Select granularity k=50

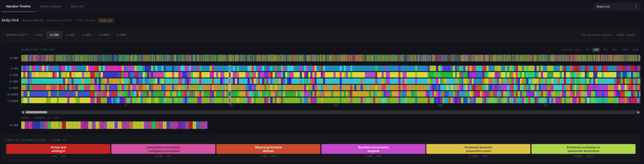point(39,35)
